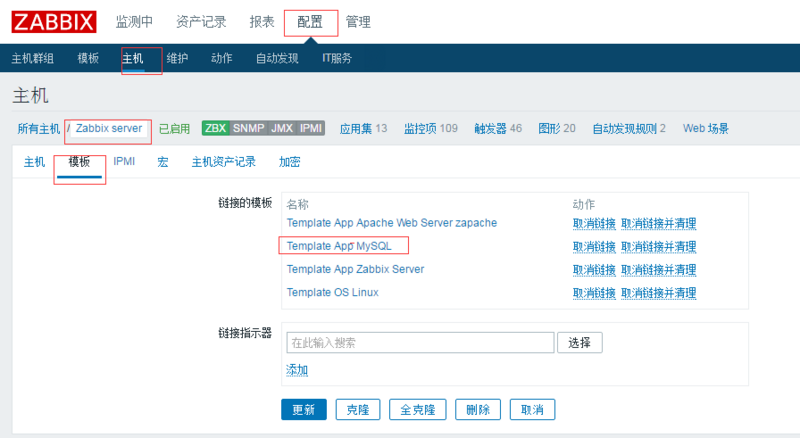Focus the 在此输入搜索 template search field
This screenshot has width=800, height=438.
point(420,343)
